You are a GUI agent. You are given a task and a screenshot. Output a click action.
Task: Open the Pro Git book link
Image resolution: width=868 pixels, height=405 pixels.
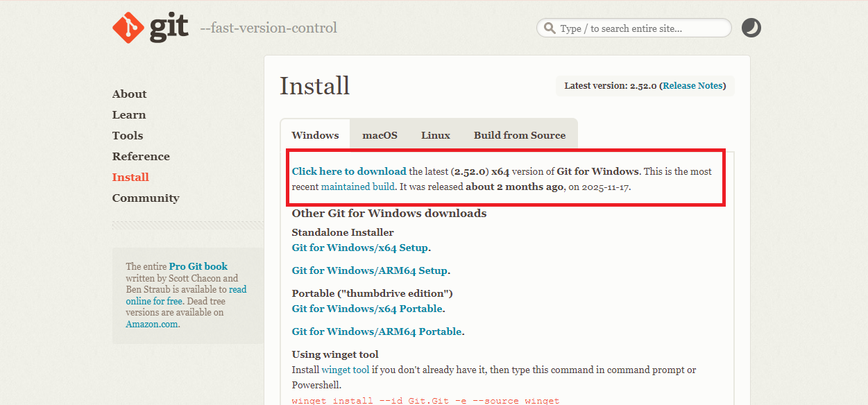(198, 266)
